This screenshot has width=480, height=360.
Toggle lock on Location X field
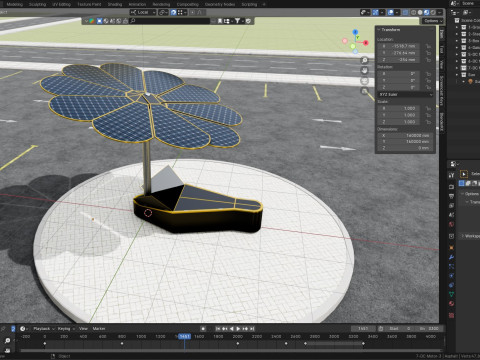pos(428,46)
